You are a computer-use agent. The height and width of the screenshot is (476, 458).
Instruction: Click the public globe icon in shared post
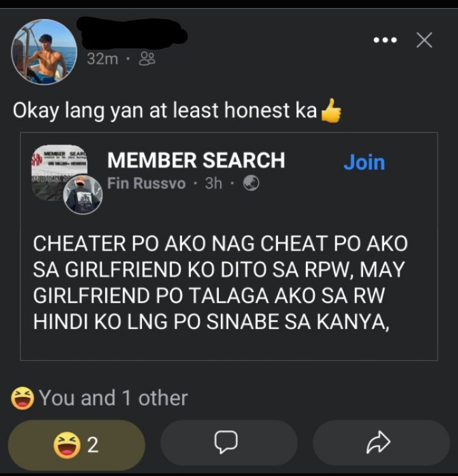[x=251, y=183]
